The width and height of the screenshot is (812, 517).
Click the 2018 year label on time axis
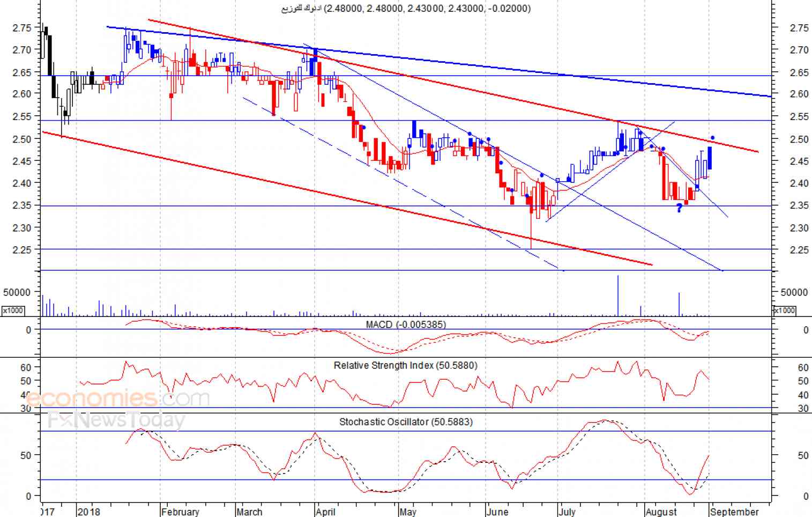coord(88,512)
